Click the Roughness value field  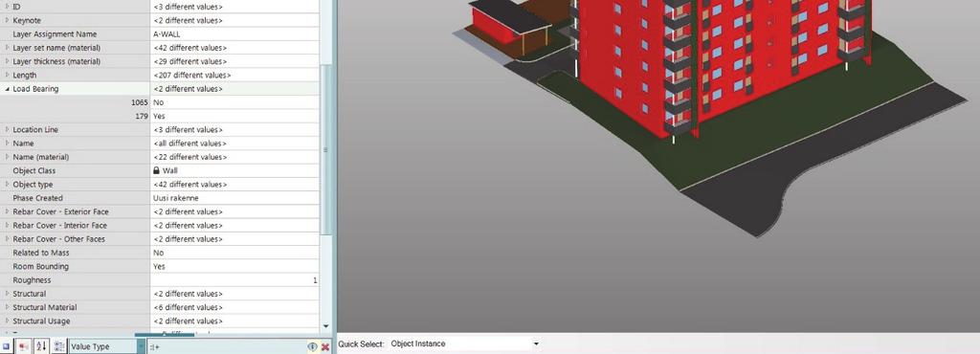tap(234, 280)
